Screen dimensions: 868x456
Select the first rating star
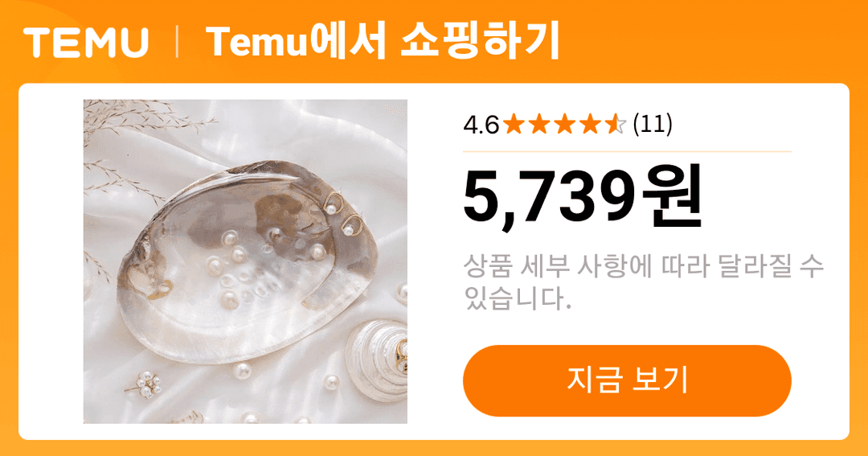click(x=514, y=124)
